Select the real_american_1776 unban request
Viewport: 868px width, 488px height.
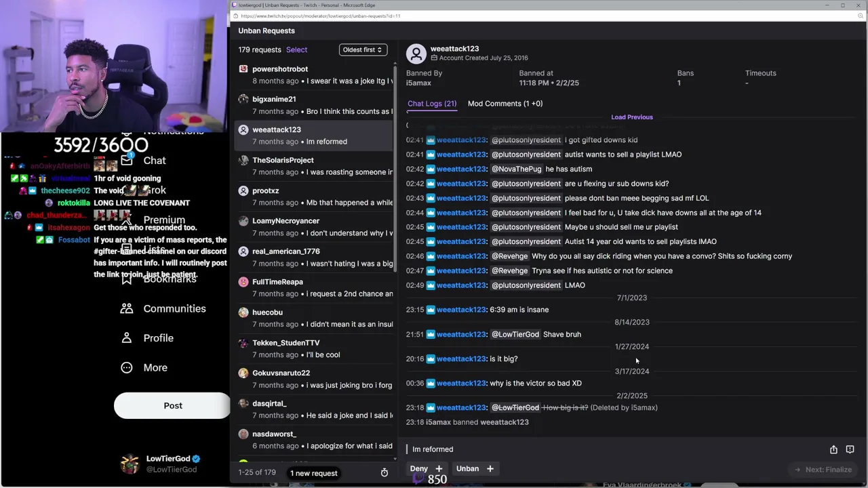[x=314, y=257]
